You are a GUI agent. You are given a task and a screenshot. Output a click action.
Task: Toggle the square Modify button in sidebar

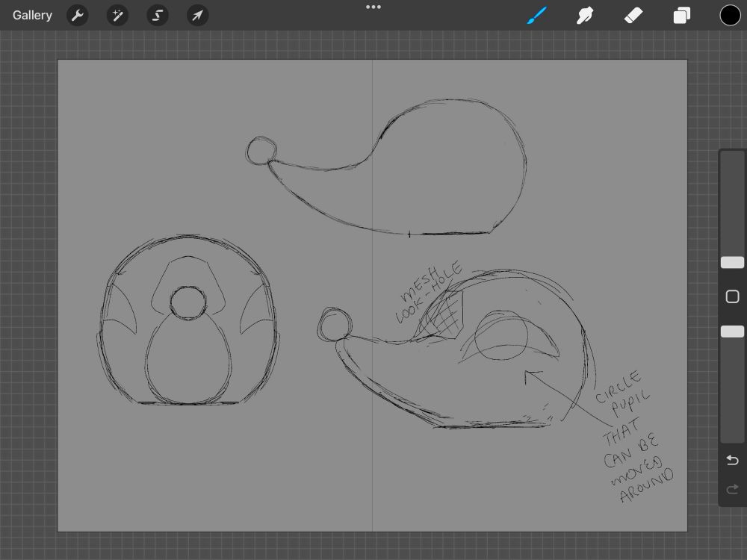pyautogui.click(x=732, y=296)
